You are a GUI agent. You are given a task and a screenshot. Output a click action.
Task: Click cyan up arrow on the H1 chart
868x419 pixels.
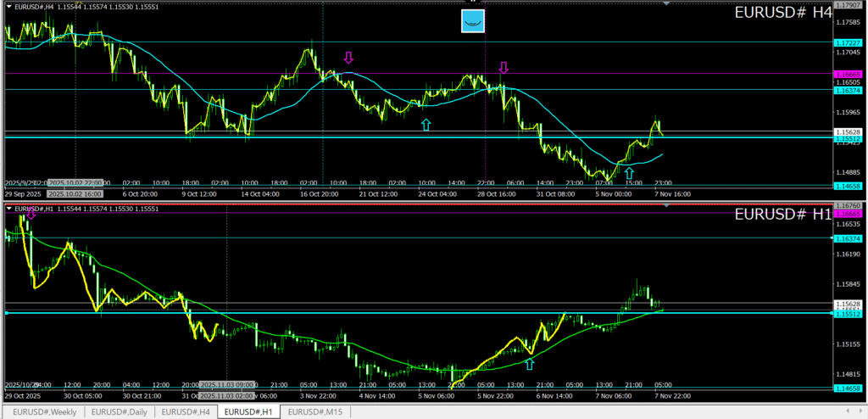530,364
